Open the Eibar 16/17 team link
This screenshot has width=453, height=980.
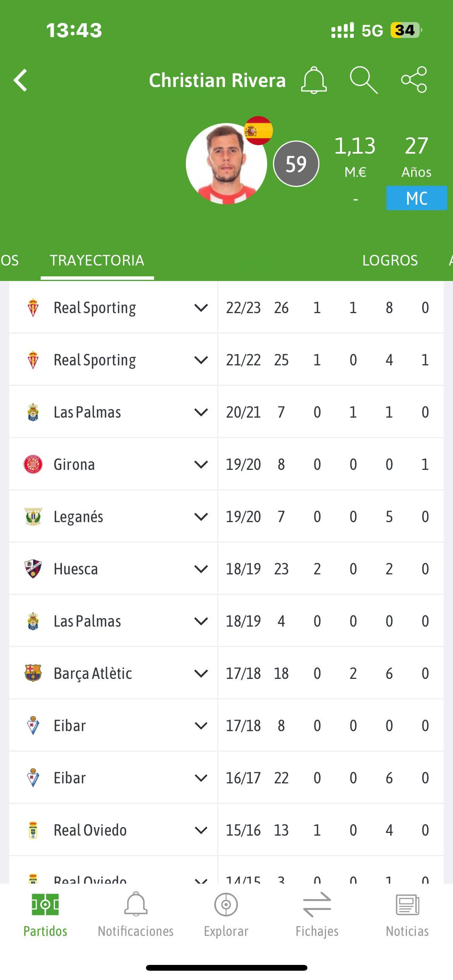click(70, 778)
